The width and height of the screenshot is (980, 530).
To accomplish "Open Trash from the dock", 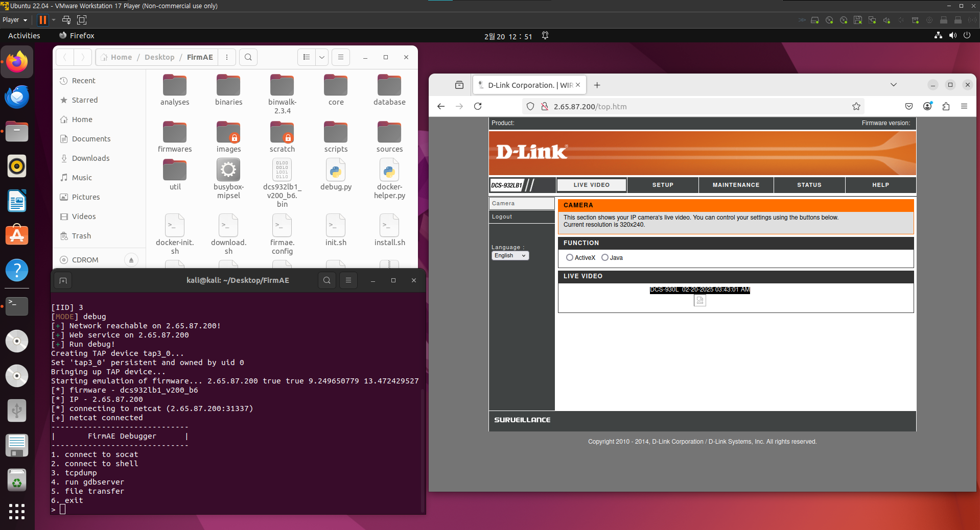I will [x=17, y=480].
